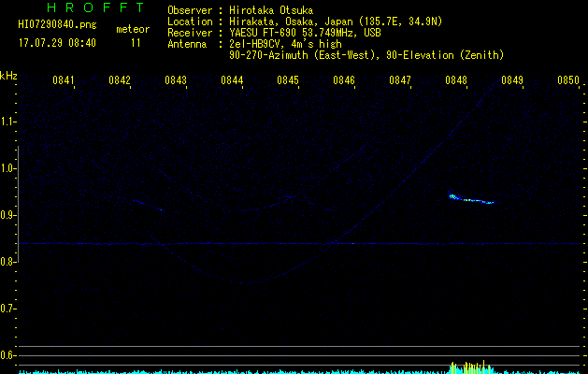This screenshot has width=588, height=374.
Task: Click the vertical gray bar beside the kHz axis
Action: click(18, 204)
